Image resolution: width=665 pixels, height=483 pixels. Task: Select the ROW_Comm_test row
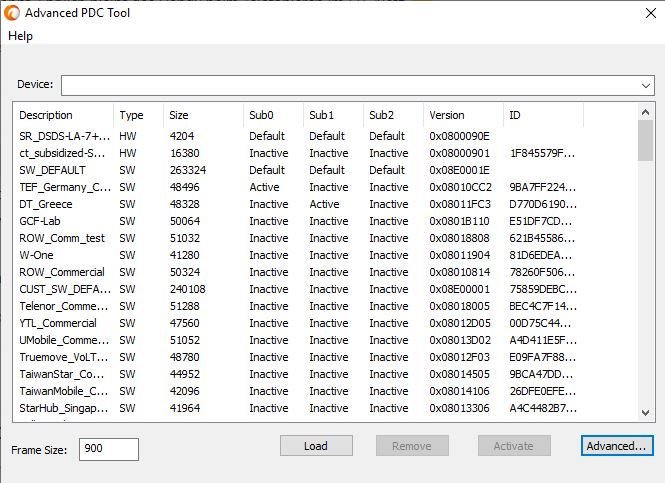297,238
